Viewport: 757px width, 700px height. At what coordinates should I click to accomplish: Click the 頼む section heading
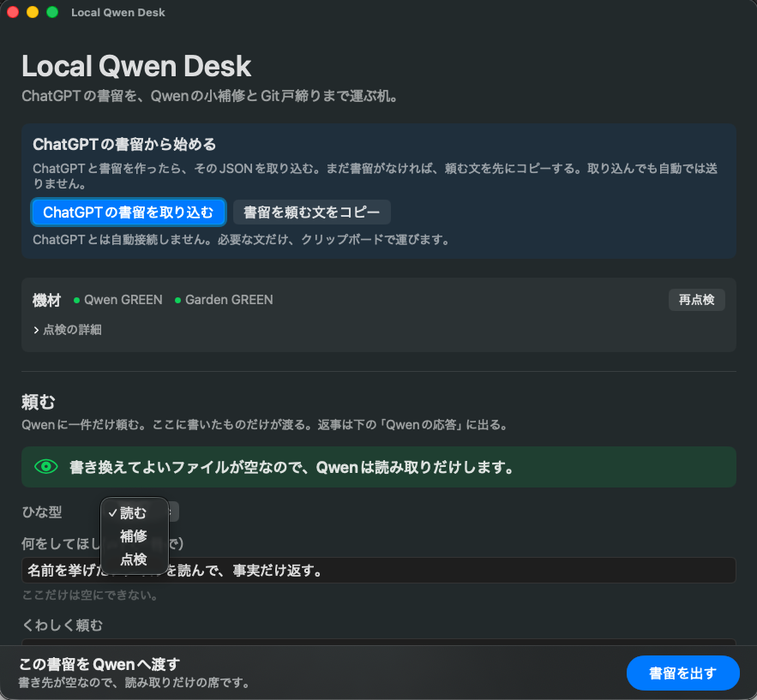click(x=38, y=402)
